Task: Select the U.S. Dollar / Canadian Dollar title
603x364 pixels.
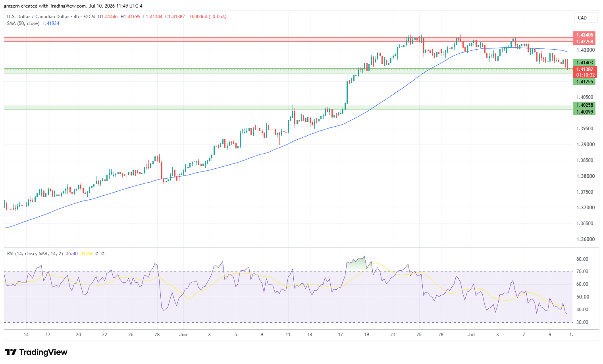Action: 38,17
